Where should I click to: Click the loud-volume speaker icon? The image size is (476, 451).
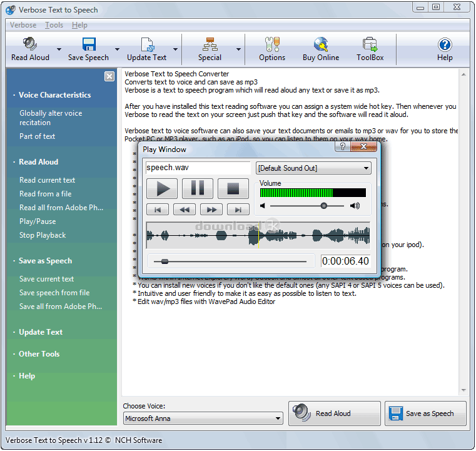(355, 206)
